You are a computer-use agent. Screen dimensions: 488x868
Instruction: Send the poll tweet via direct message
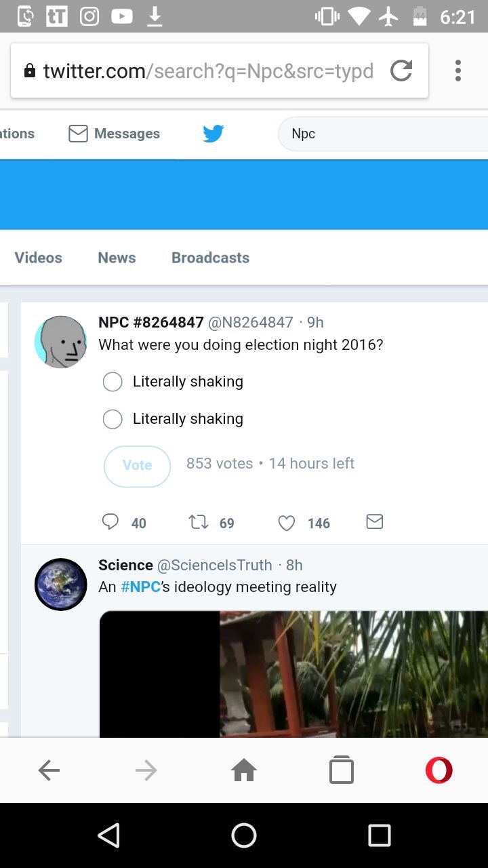click(374, 521)
